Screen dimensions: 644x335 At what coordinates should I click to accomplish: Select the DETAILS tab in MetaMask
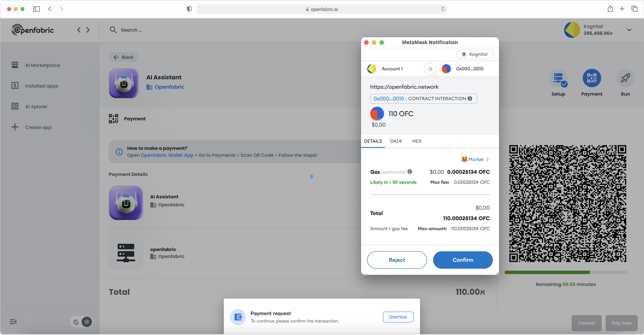pyautogui.click(x=373, y=141)
